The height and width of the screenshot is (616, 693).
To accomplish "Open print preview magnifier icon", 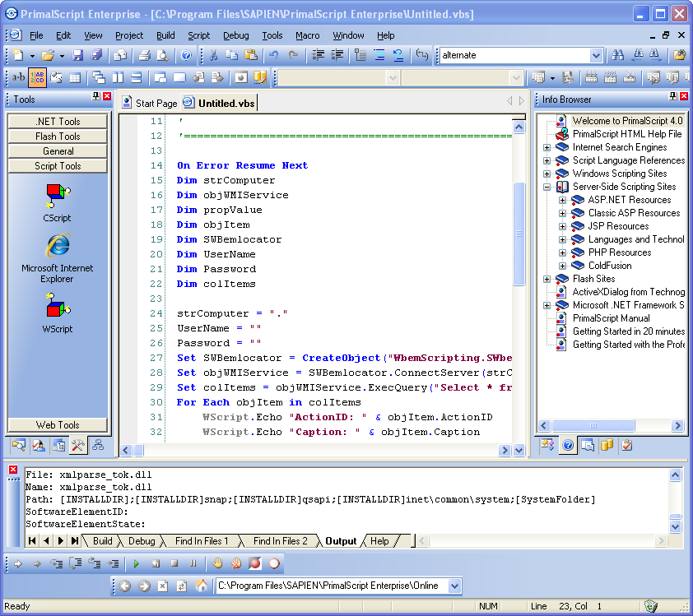I will tap(163, 55).
